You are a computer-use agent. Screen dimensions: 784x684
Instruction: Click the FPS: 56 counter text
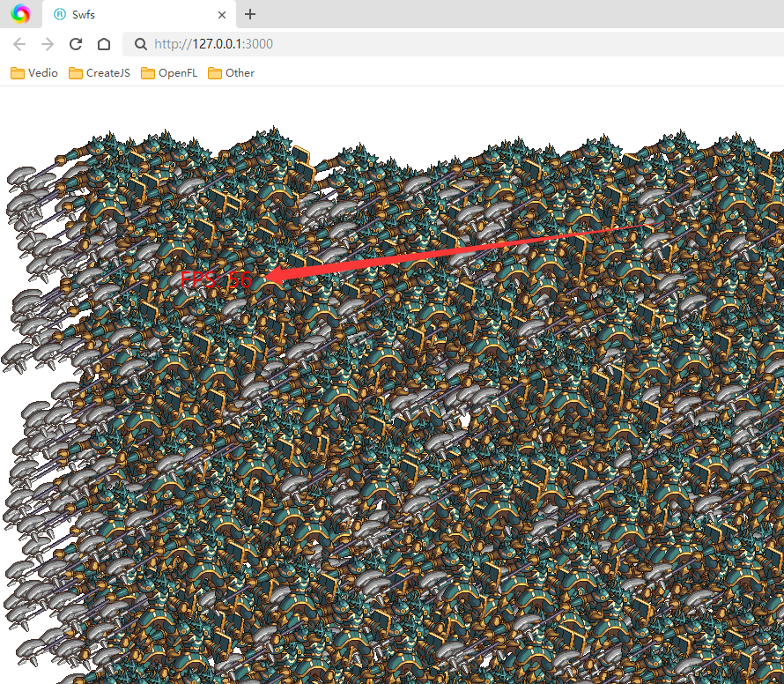click(216, 279)
